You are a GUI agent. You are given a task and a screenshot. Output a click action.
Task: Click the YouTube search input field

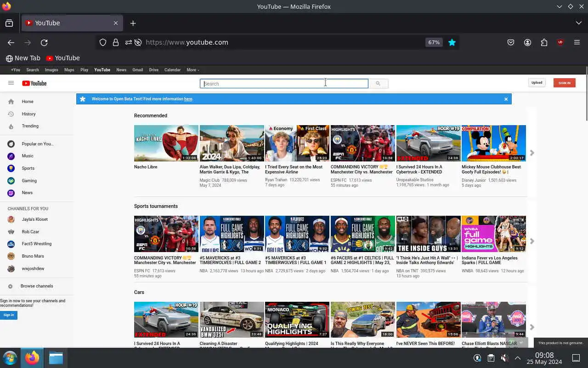(284, 83)
